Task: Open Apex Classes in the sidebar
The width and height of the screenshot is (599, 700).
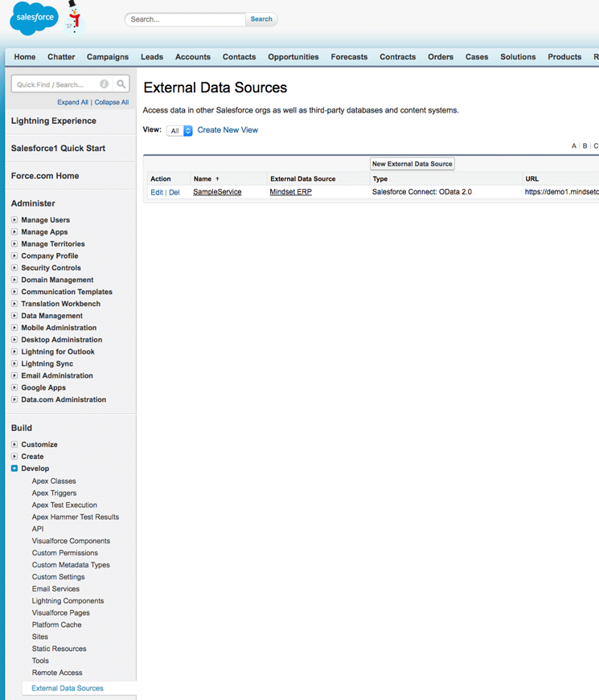Action: pos(54,481)
